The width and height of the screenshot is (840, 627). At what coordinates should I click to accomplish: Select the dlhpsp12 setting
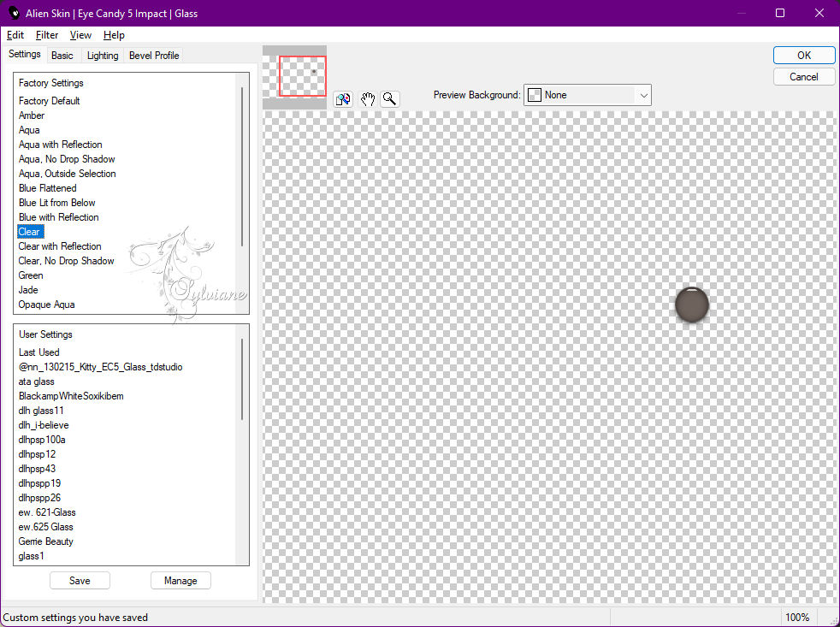37,454
